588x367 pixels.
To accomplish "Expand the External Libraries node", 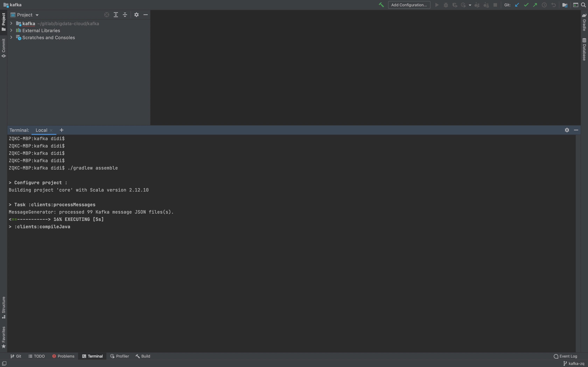I will [11, 30].
